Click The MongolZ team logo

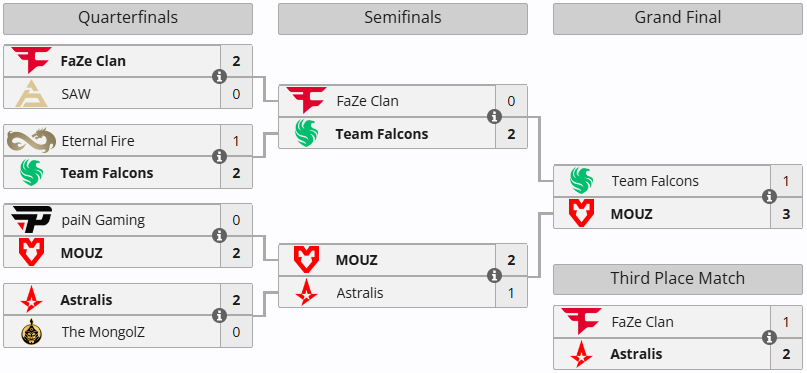tap(31, 332)
